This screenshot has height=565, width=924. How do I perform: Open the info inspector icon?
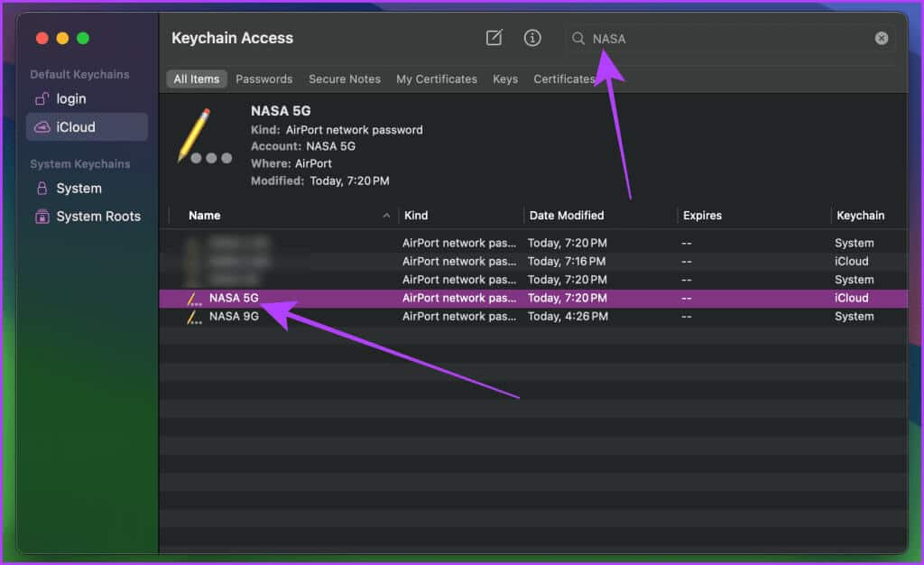pyautogui.click(x=532, y=38)
